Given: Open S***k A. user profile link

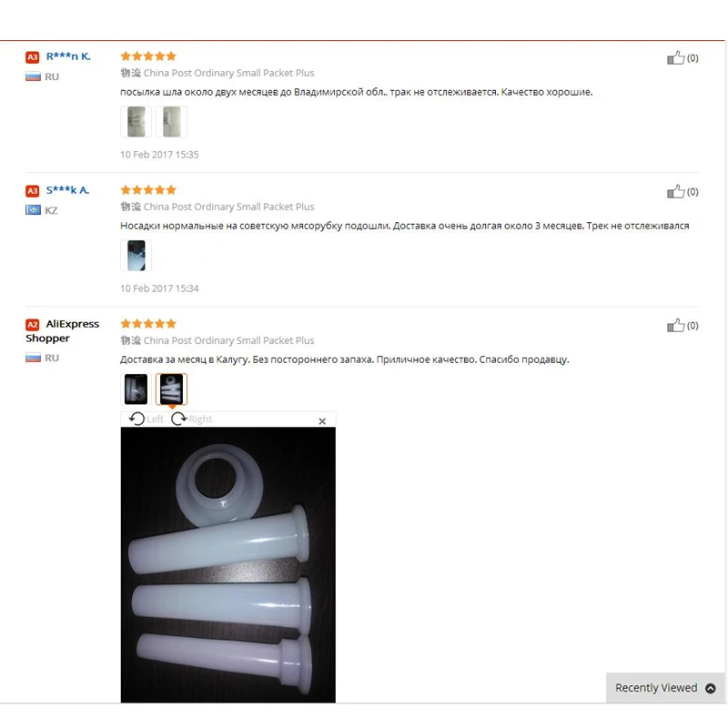Looking at the screenshot, I should click(x=67, y=190).
